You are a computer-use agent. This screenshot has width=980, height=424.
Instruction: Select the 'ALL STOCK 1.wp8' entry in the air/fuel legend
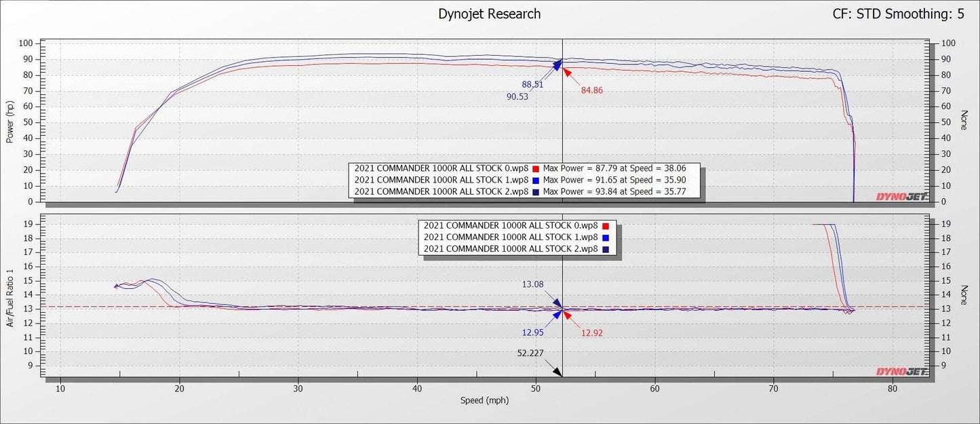pyautogui.click(x=510, y=237)
